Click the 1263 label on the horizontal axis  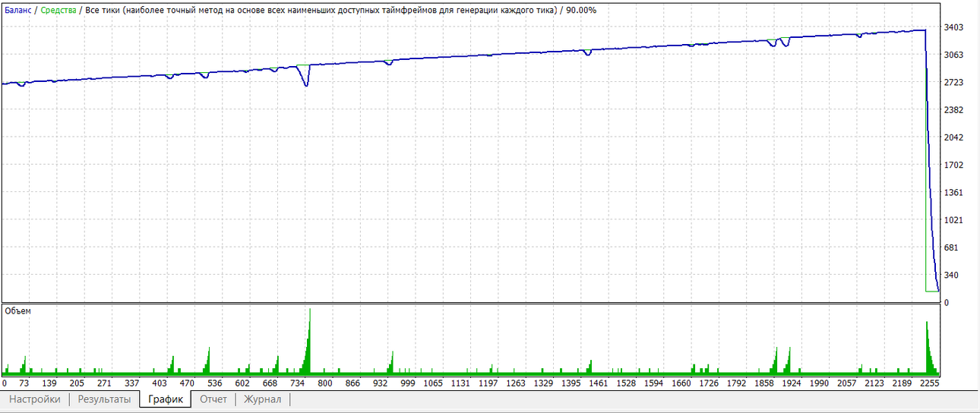point(515,384)
